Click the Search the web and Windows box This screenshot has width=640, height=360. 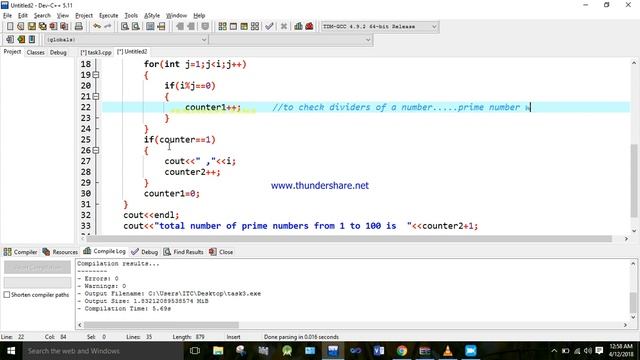coord(102,351)
